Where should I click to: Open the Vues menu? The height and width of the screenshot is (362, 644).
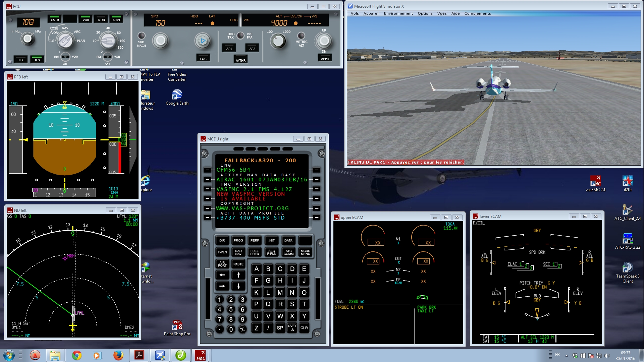pyautogui.click(x=442, y=13)
